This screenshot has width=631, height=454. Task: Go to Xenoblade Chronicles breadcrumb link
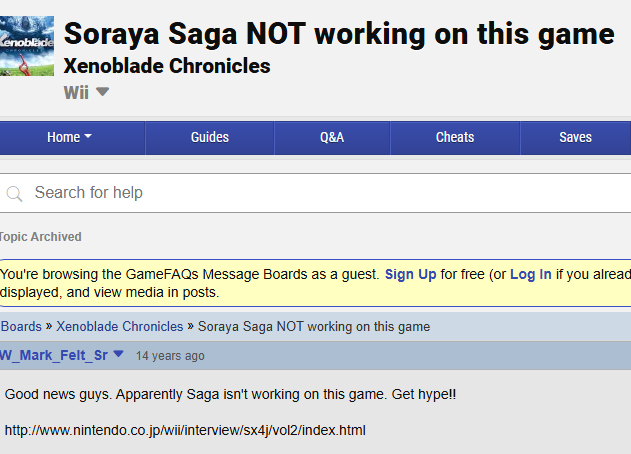pyautogui.click(x=120, y=326)
